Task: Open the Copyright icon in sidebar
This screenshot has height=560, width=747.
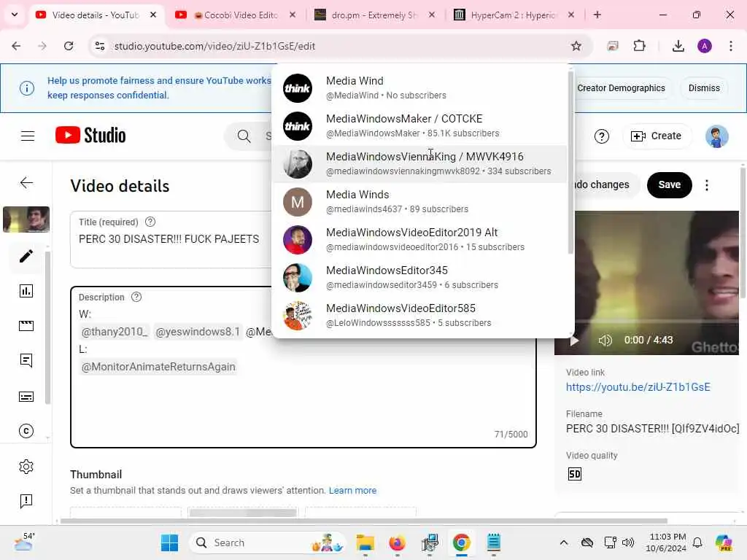Action: click(x=26, y=431)
